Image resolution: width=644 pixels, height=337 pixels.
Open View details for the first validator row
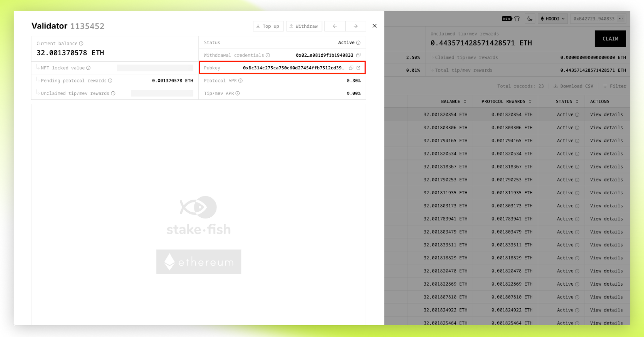[607, 114]
